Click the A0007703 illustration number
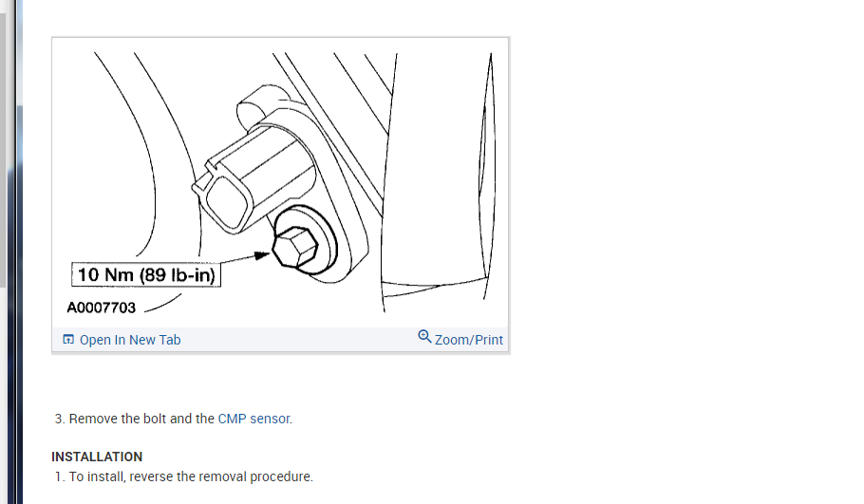Screen dimensions: 864x504 click(x=102, y=308)
